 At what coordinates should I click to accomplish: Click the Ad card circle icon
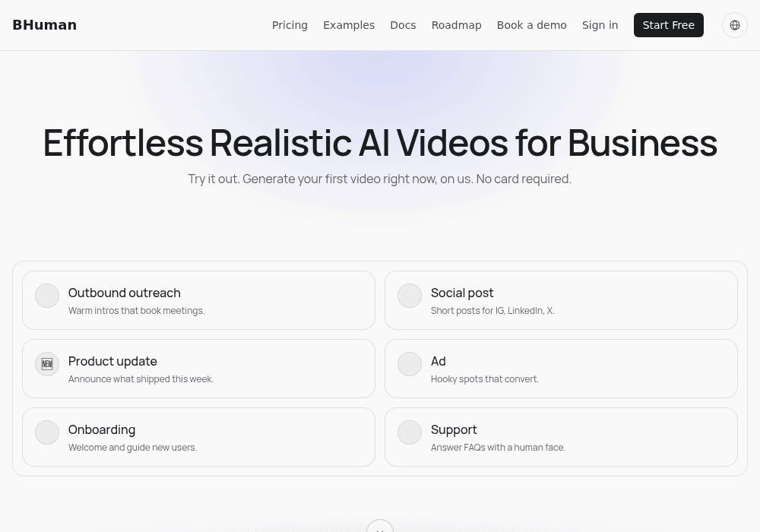coord(410,364)
